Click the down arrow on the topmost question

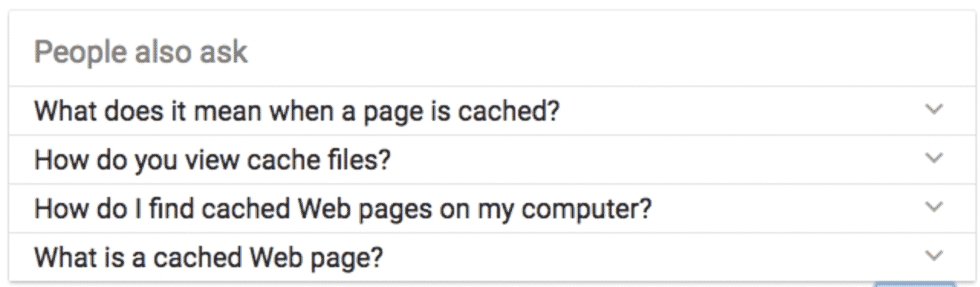pos(933,109)
